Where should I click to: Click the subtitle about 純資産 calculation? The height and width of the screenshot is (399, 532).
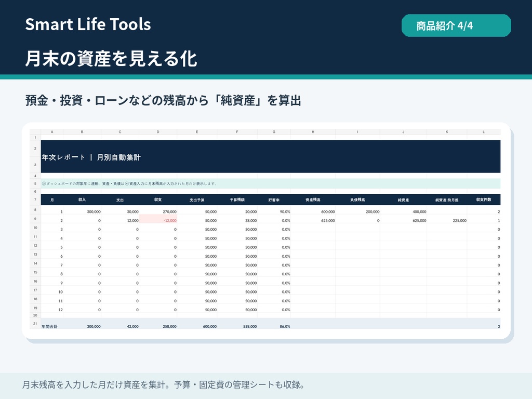tap(163, 100)
